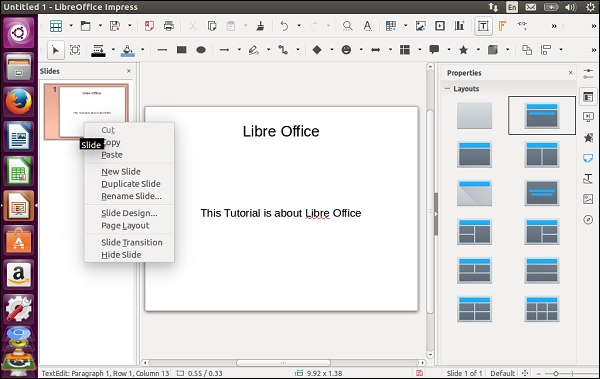The height and width of the screenshot is (379, 600).
Task: Click Symbol Shapes smiley icon
Action: [346, 50]
